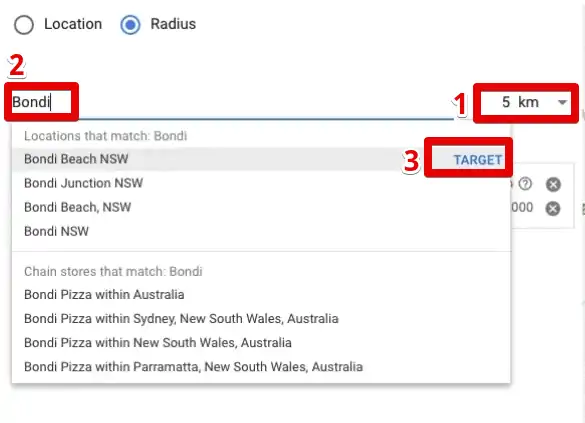Click the Radius label text

(x=173, y=24)
